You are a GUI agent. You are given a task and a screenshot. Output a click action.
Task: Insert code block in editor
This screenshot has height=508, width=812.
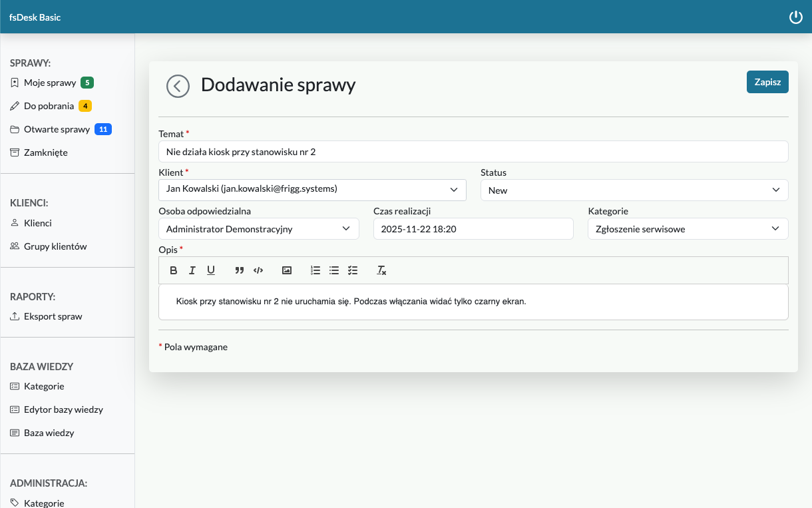click(258, 270)
